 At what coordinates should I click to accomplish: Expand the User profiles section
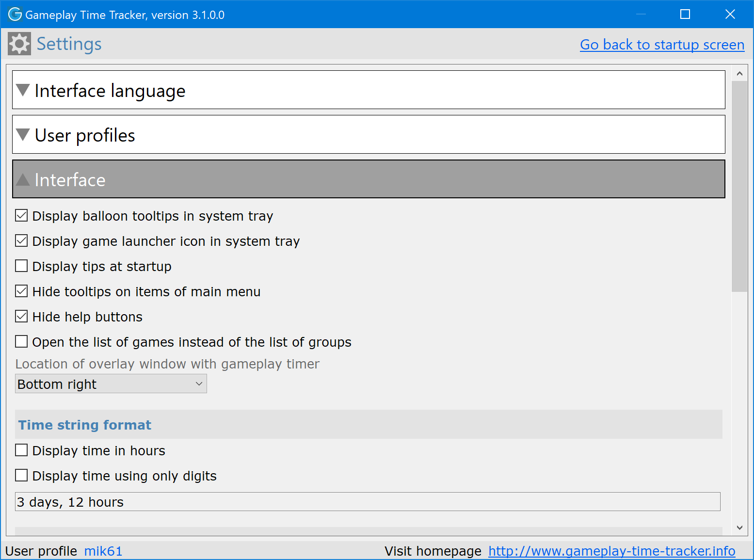point(369,135)
